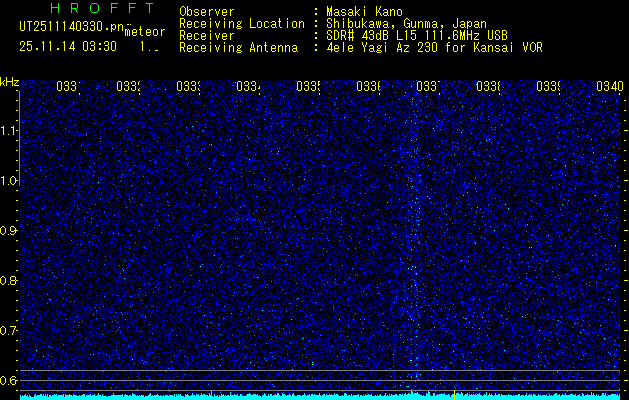The height and width of the screenshot is (400, 629).
Task: Click time marker 0339
Action: pos(548,86)
